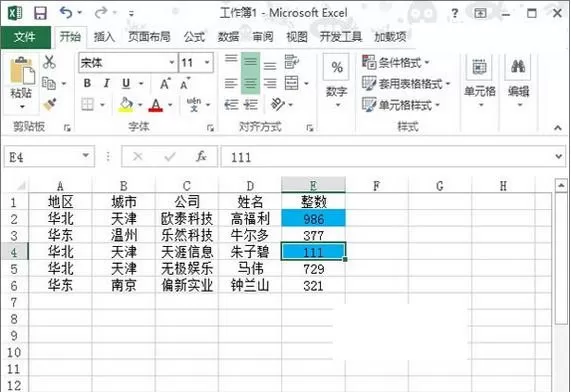Switch to the Formulas tab
The height and width of the screenshot is (392, 571).
coord(194,37)
